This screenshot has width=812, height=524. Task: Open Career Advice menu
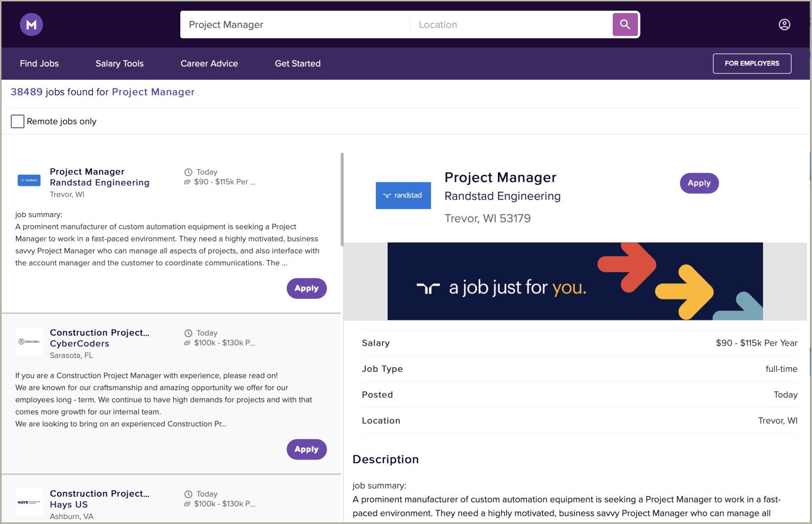click(x=209, y=63)
